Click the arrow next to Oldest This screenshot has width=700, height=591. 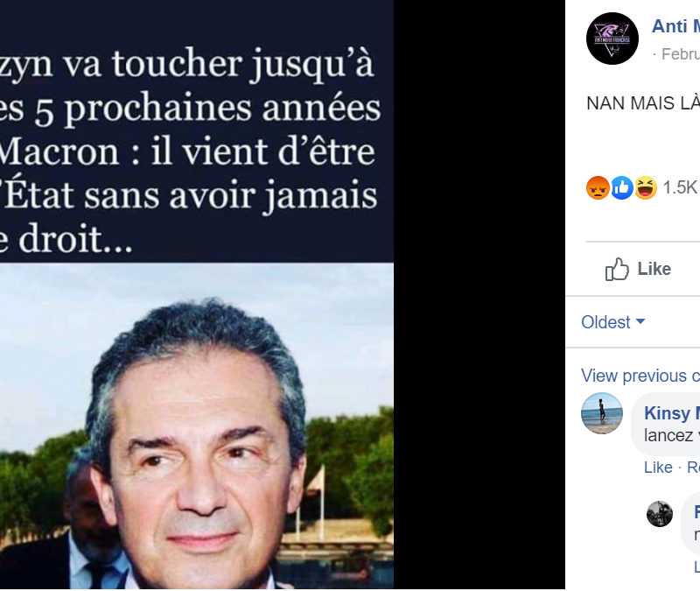[640, 321]
